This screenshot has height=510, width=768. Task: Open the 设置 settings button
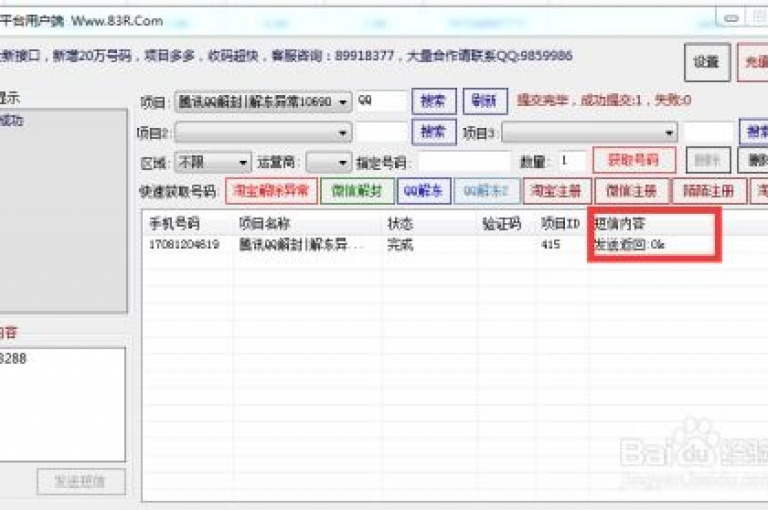pyautogui.click(x=707, y=62)
